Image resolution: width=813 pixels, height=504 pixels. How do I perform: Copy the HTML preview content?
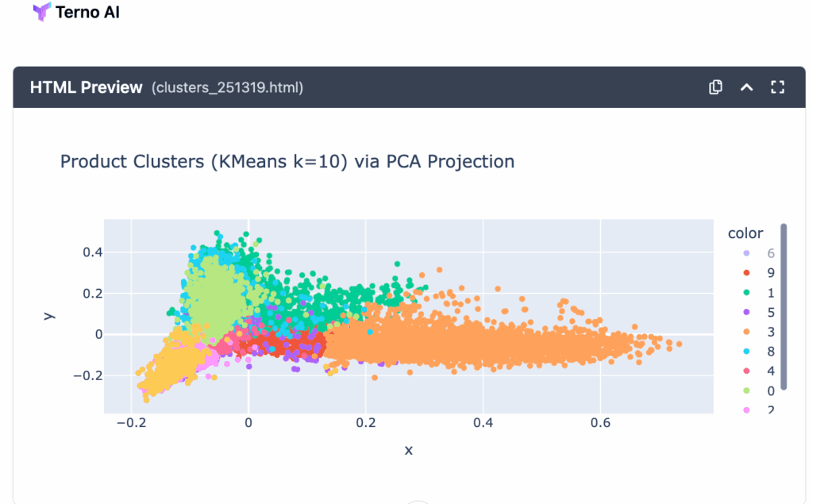[x=715, y=87]
